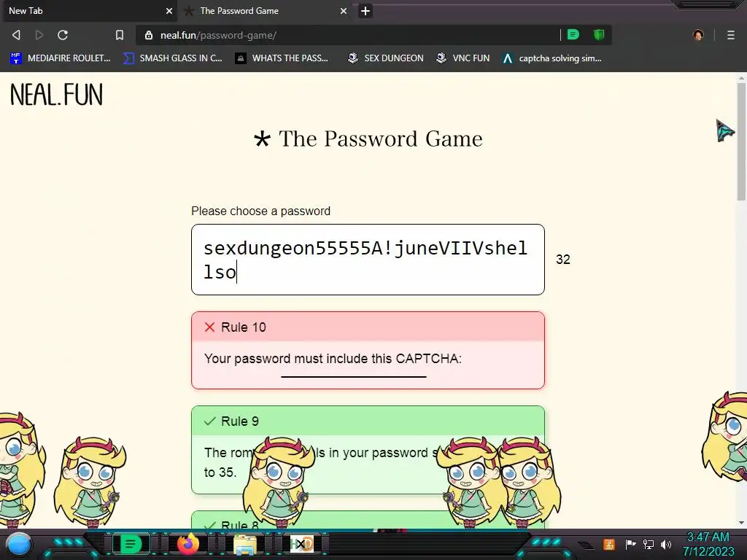This screenshot has height=560, width=747.
Task: Click the browser forward arrow
Action: pos(39,35)
